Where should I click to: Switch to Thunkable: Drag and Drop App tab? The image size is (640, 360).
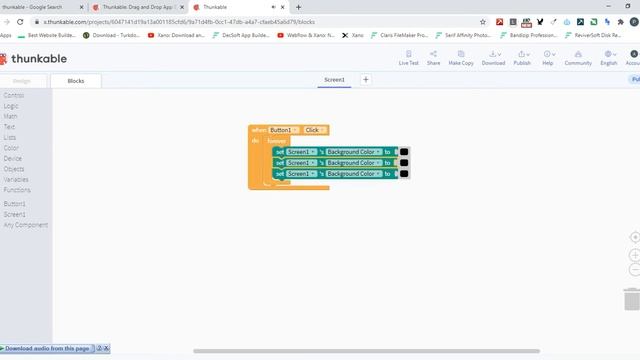[138, 7]
